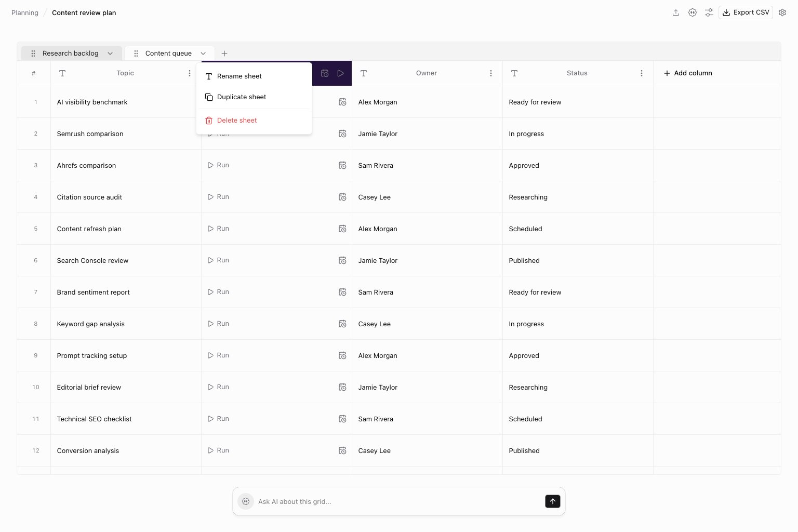798x532 pixels.
Task: Choose Delete sheet from the menu
Action: point(254,121)
